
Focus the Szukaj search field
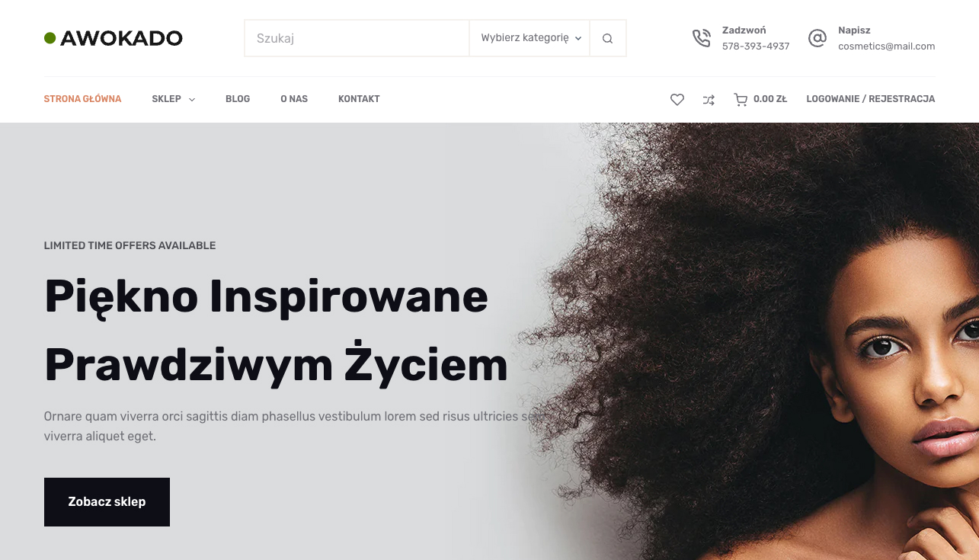(x=357, y=38)
